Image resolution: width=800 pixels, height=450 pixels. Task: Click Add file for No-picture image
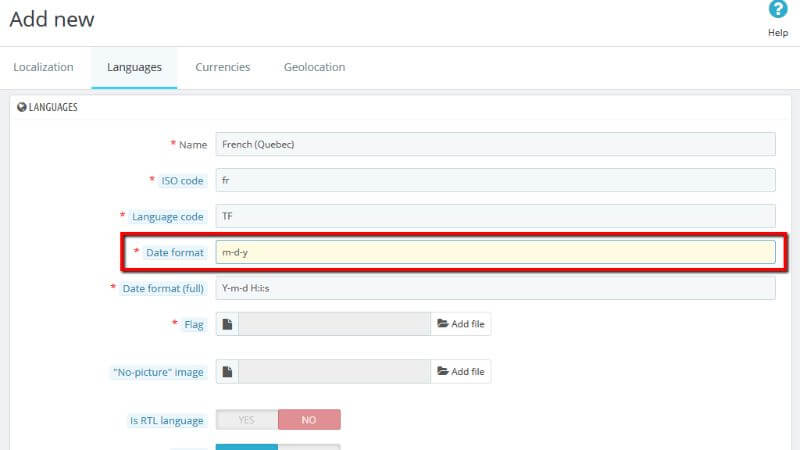[x=461, y=371]
